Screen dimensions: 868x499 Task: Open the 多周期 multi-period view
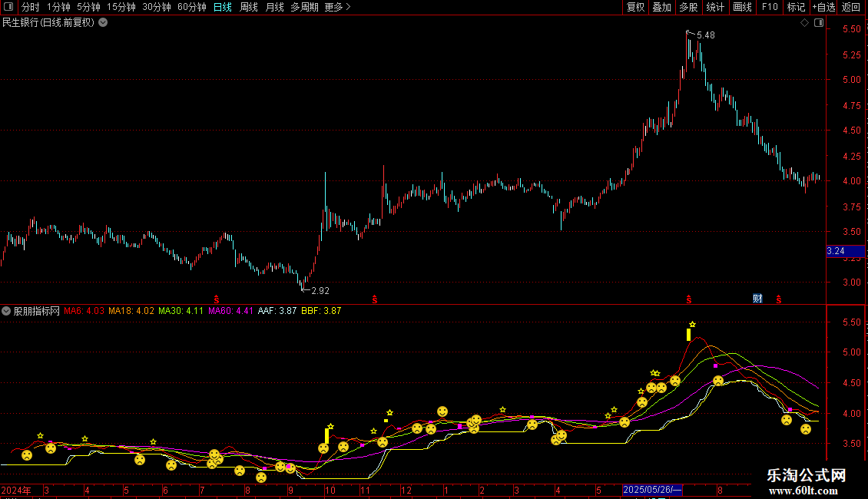pos(304,7)
